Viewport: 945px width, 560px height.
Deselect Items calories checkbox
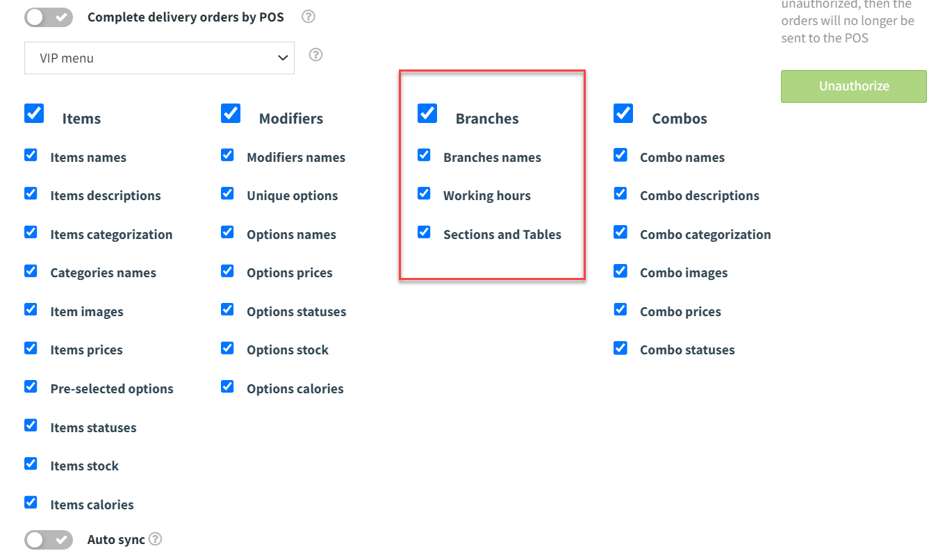(31, 502)
